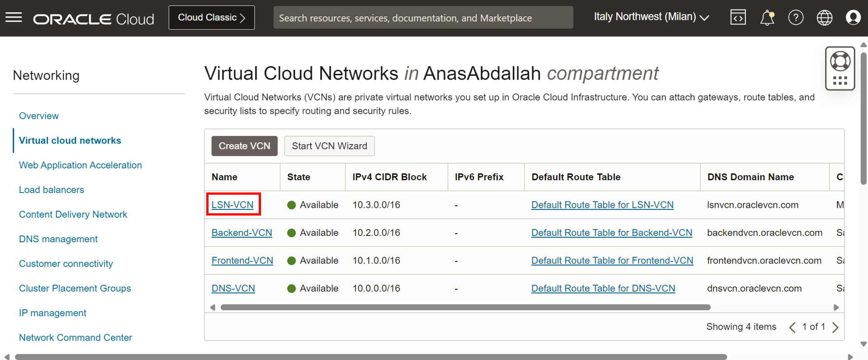The width and height of the screenshot is (868, 360).
Task: Go to previous table page arrow
Action: click(x=792, y=327)
